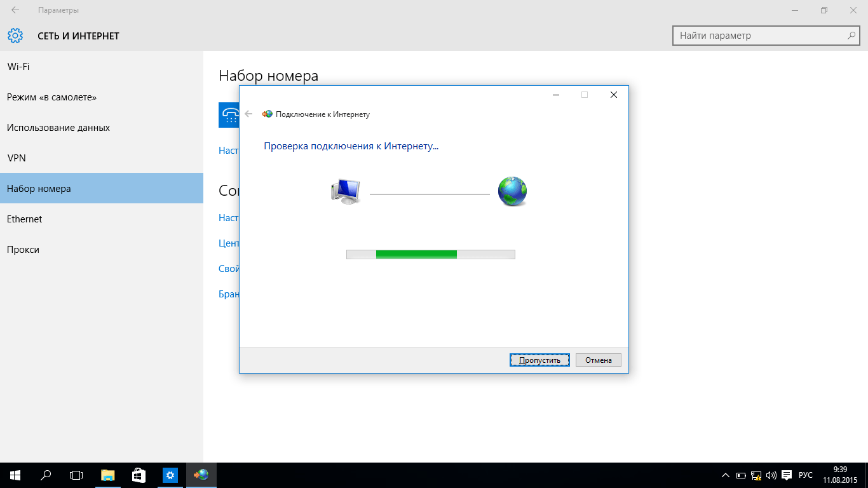Click the volume speaker tray icon
This screenshot has width=868, height=488.
[x=771, y=475]
